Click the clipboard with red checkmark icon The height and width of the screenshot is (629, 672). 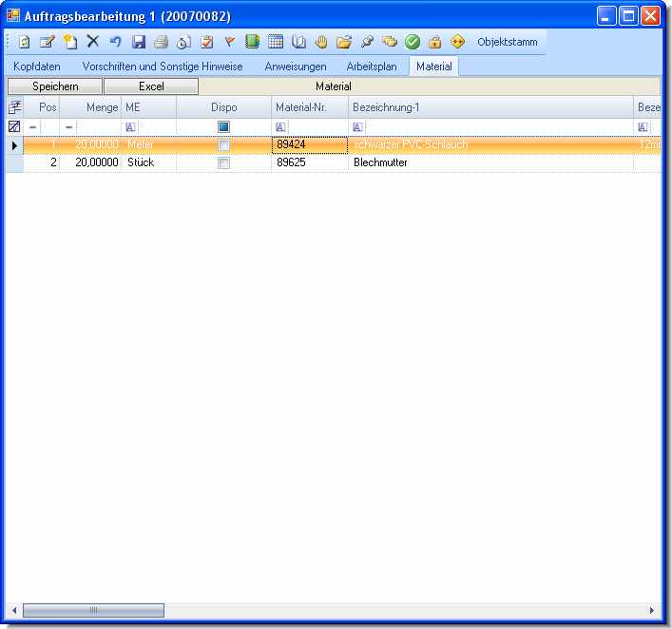click(x=207, y=42)
